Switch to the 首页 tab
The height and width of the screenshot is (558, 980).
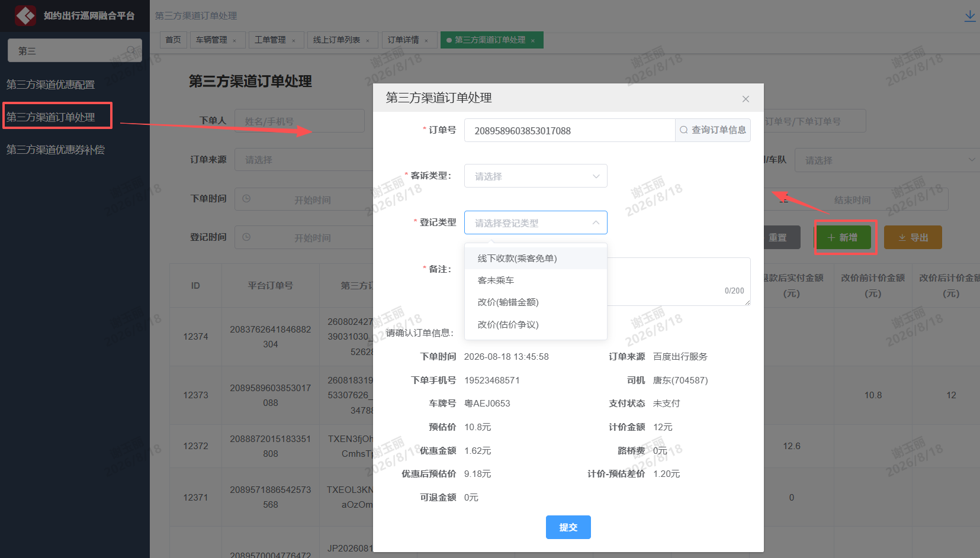[173, 40]
